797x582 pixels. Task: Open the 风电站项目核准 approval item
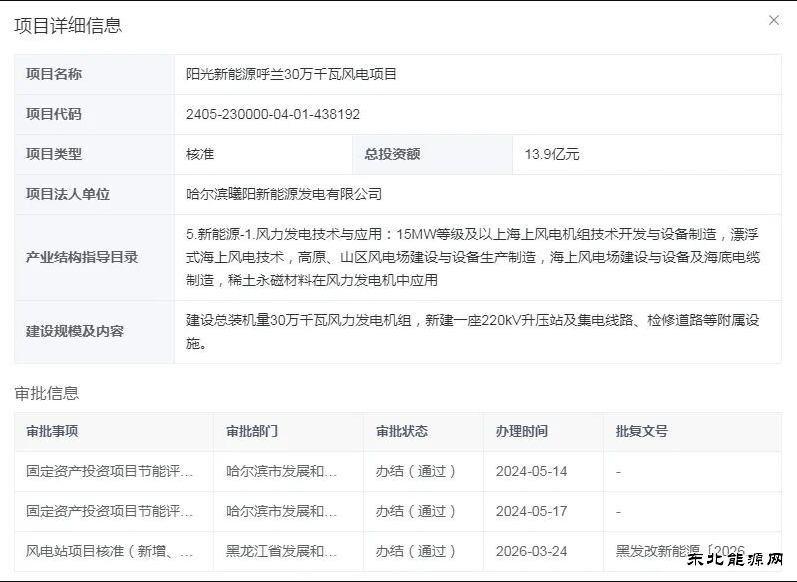(x=110, y=551)
